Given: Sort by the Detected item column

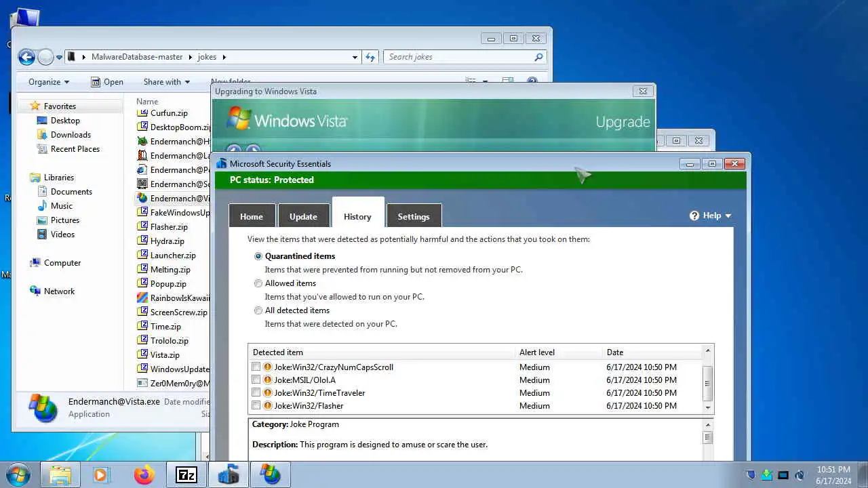Looking at the screenshot, I should pos(382,352).
